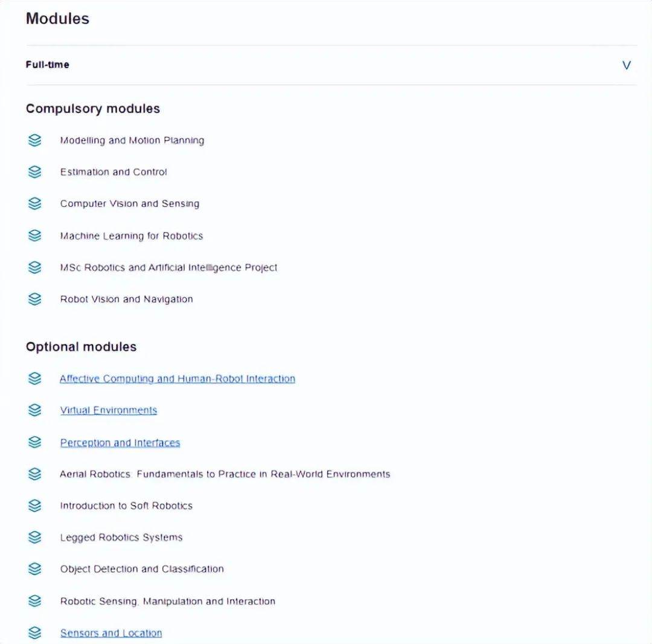652x644 pixels.
Task: Open the Virtual Environments module link
Action: [x=109, y=410]
